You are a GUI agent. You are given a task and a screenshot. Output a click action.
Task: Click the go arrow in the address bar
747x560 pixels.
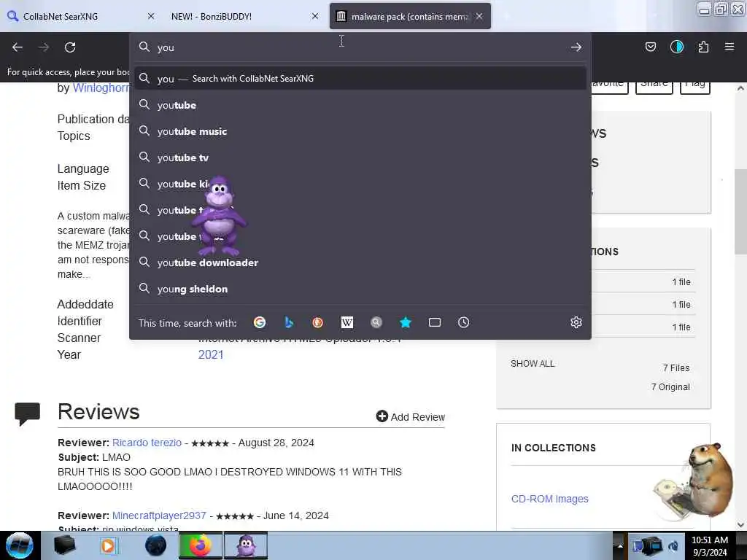coord(576,47)
